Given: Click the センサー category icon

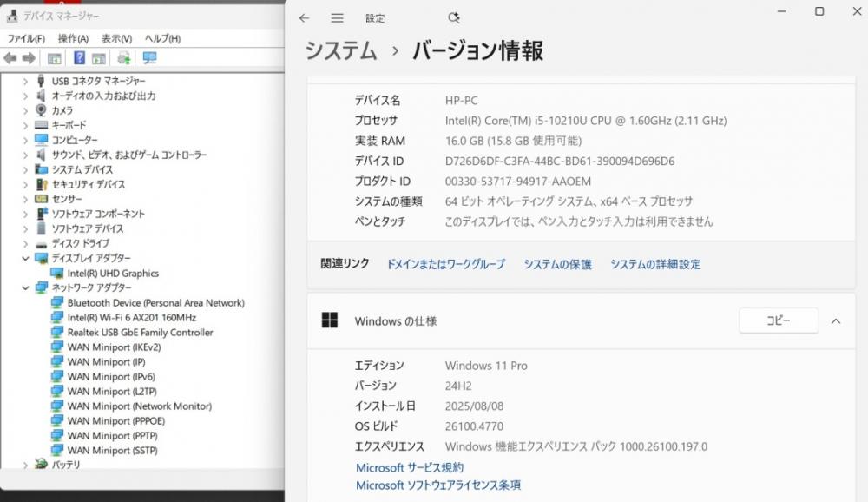Looking at the screenshot, I should [42, 199].
